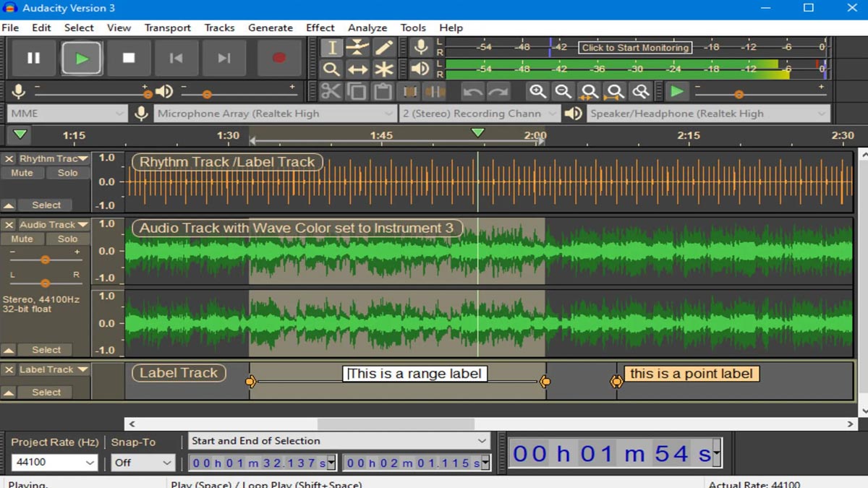868x488 pixels.
Task: Click the Audio Track gain slider
Action: point(45,260)
